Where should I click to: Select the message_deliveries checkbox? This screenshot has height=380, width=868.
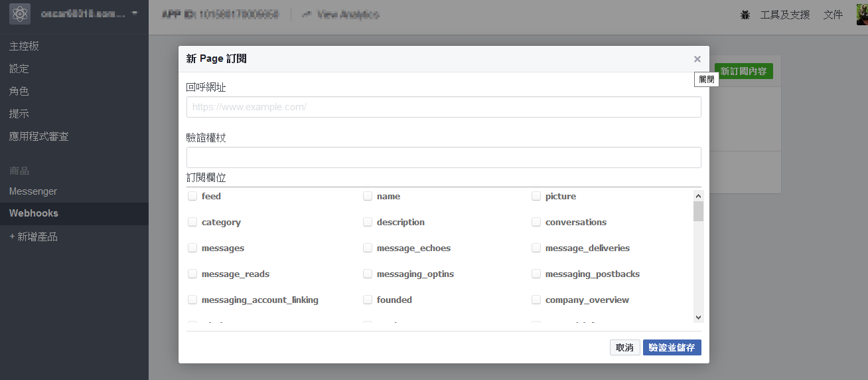[x=536, y=248]
